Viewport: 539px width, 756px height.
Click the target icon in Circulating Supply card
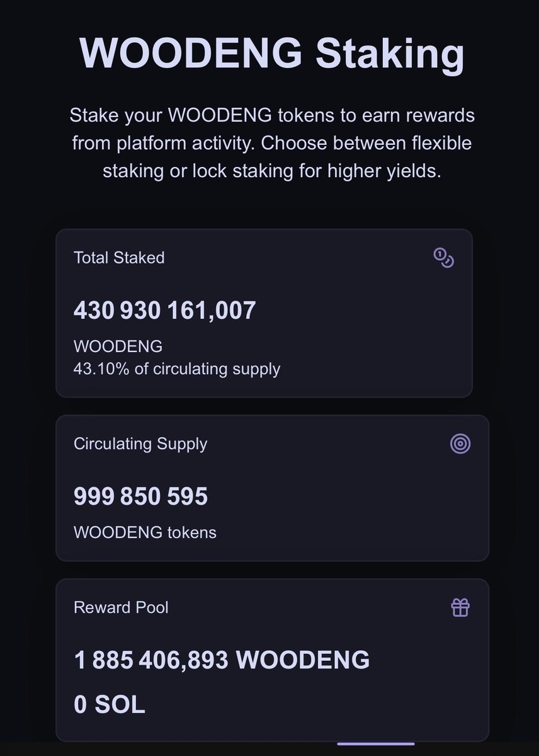click(460, 444)
